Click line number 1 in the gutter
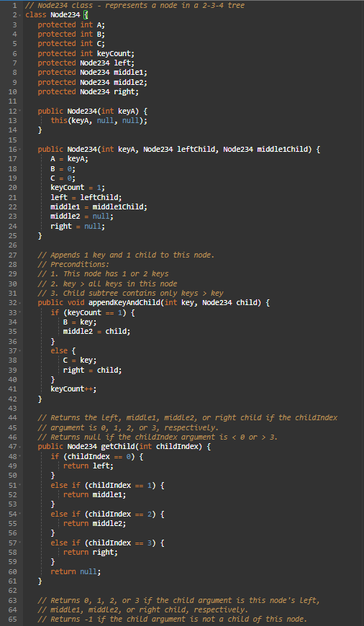The image size is (364, 626). coord(14,6)
